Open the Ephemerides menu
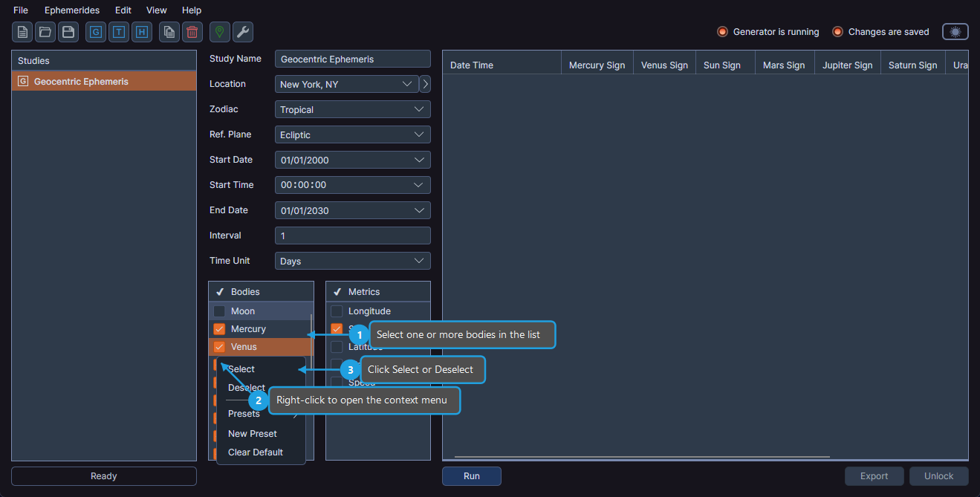The height and width of the screenshot is (497, 980). pyautogui.click(x=71, y=10)
